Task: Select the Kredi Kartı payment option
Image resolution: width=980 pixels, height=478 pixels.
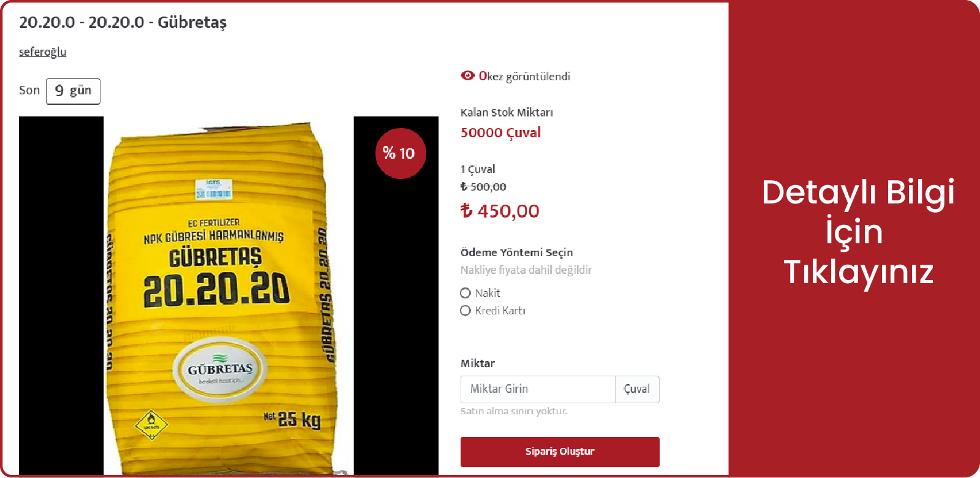Action: pos(466,311)
